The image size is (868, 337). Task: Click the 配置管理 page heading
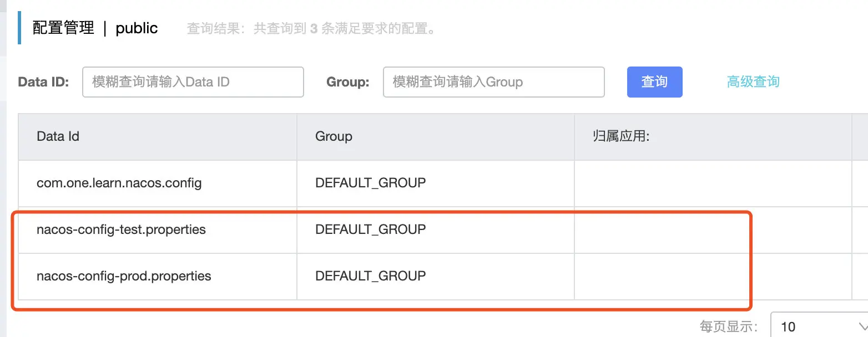(x=63, y=28)
